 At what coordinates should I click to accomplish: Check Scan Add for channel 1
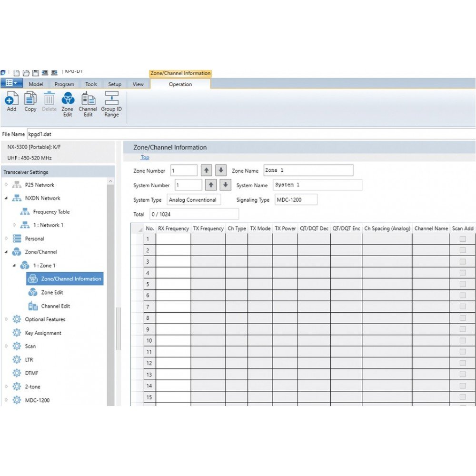(462, 239)
